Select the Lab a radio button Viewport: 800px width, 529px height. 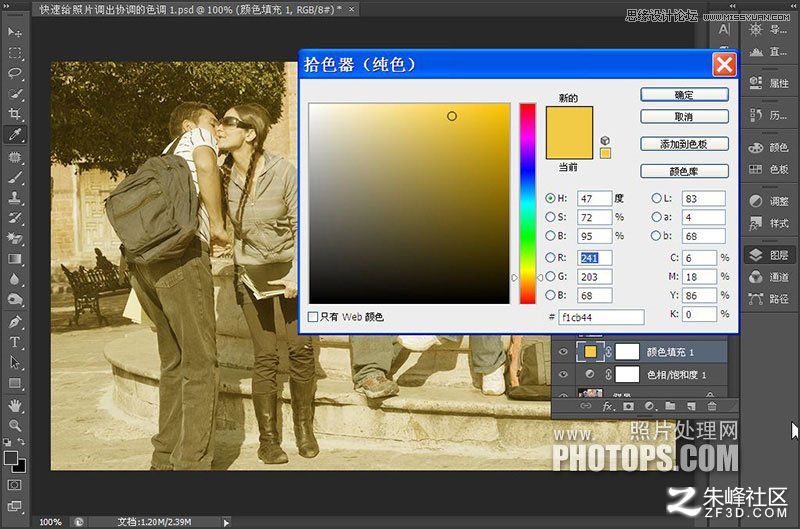point(656,217)
